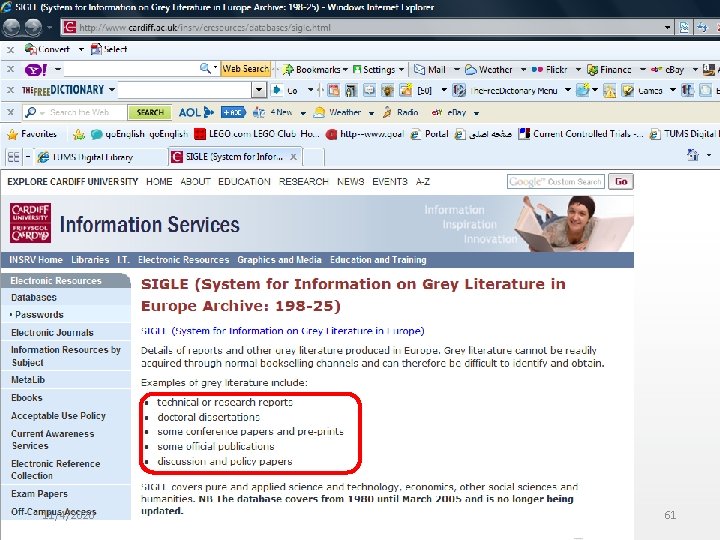
Task: Open the LEGO.com favorites bar link
Action: click(257, 134)
